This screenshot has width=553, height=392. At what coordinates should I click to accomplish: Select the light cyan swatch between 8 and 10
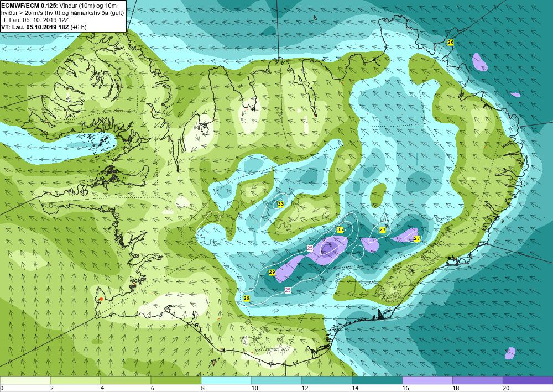tap(226, 380)
